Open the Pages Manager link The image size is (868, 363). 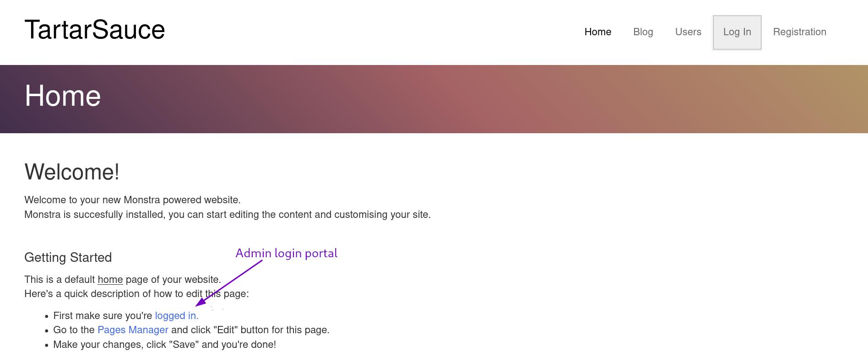(x=133, y=330)
